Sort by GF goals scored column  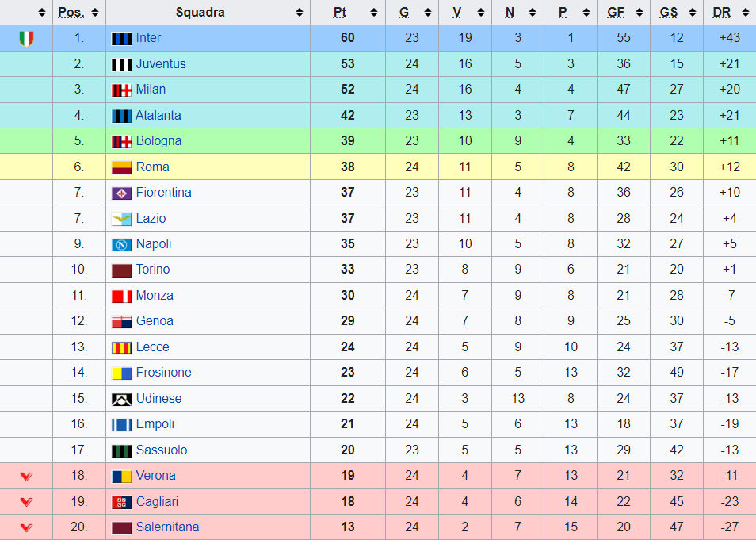(640, 13)
